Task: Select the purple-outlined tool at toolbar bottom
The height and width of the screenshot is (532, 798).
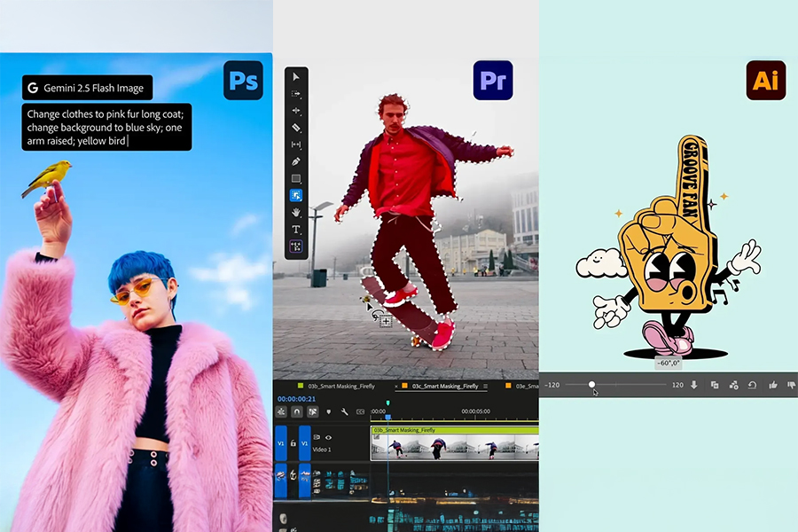Action: coord(296,246)
